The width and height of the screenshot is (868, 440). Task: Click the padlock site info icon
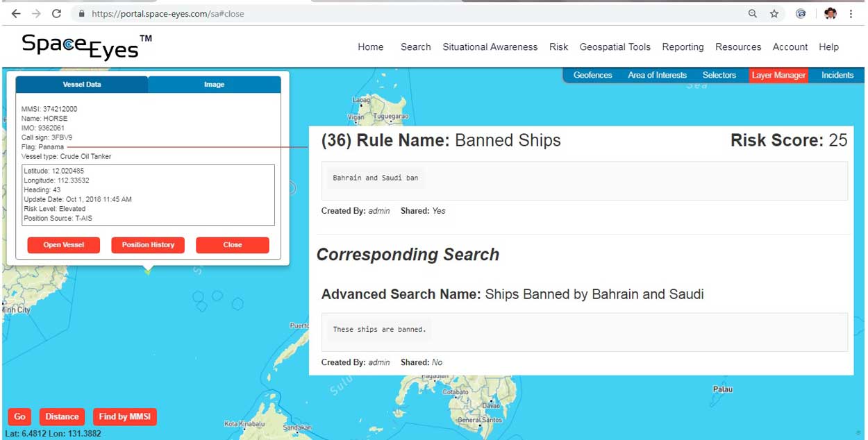pos(81,14)
